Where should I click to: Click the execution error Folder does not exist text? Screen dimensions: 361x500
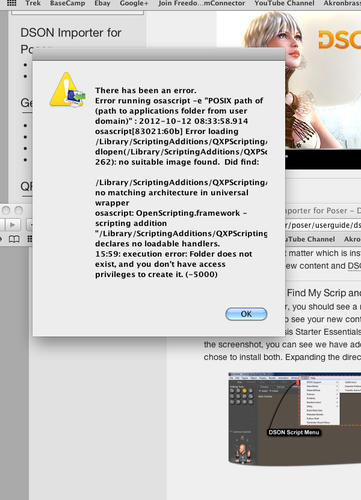(x=174, y=264)
